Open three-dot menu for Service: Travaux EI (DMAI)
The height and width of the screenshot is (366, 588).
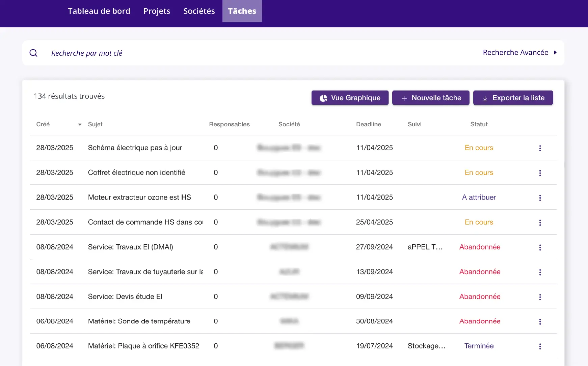pos(540,247)
